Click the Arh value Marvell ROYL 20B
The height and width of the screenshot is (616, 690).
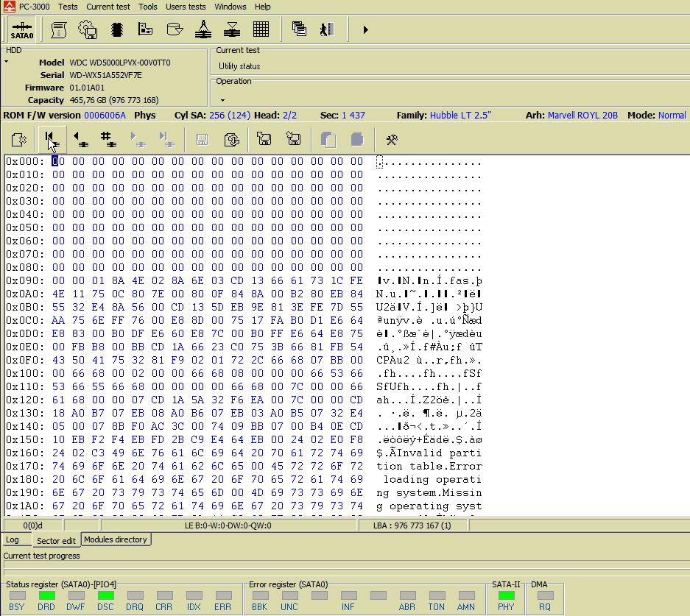coord(582,116)
